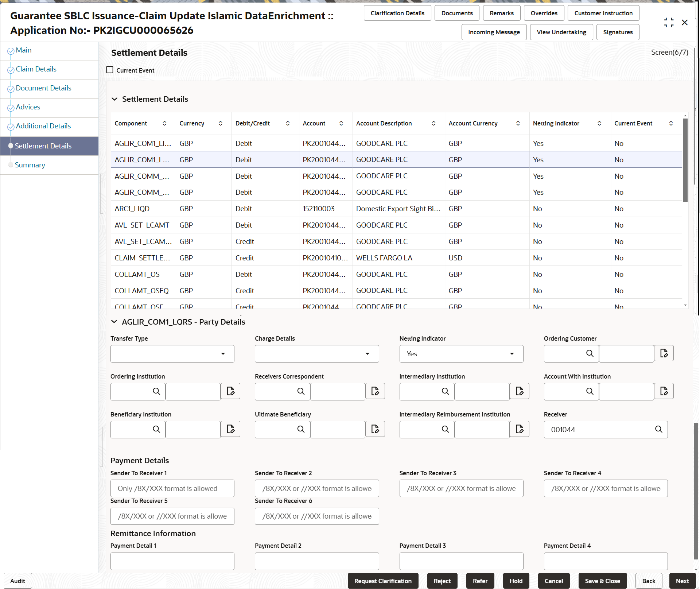Open search for Beneficiary Institution

coord(156,429)
